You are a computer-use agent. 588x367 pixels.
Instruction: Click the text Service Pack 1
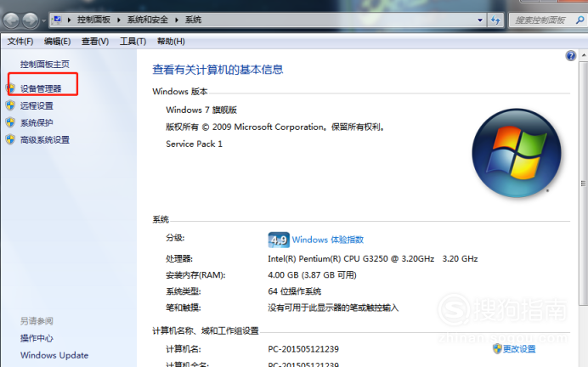pos(194,144)
